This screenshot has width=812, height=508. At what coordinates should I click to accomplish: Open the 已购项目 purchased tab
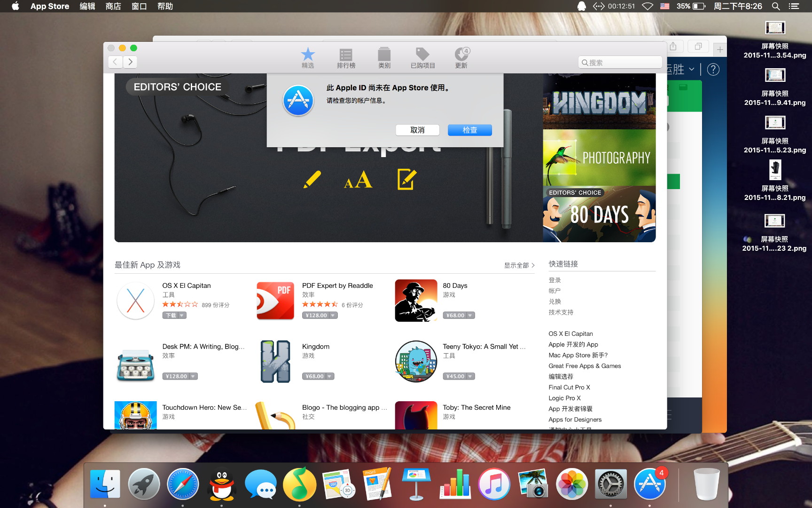[x=423, y=58]
